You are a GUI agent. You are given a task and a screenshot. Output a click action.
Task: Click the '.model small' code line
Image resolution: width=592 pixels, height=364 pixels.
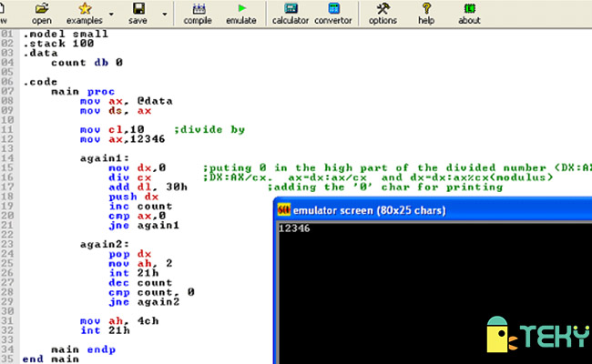[x=66, y=34]
